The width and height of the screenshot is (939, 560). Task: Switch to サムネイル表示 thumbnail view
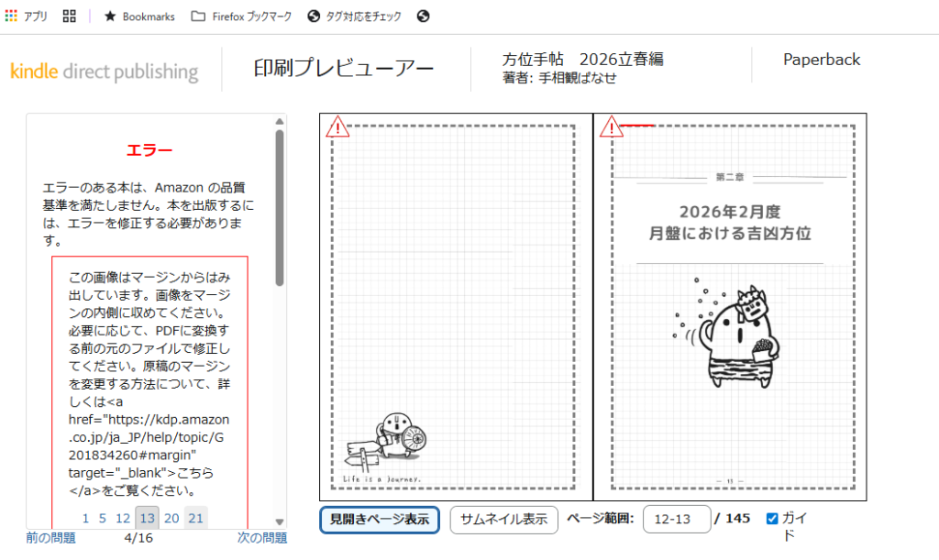[503, 519]
